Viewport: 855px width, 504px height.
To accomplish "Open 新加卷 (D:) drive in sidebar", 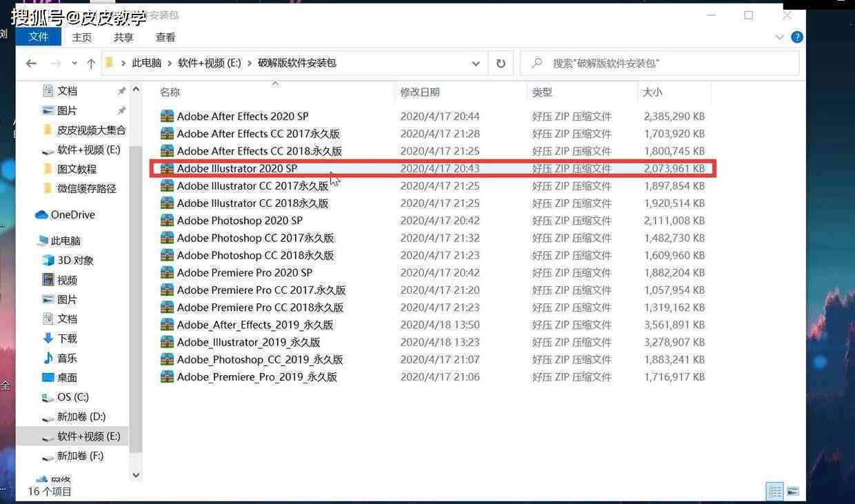I will pos(81,416).
